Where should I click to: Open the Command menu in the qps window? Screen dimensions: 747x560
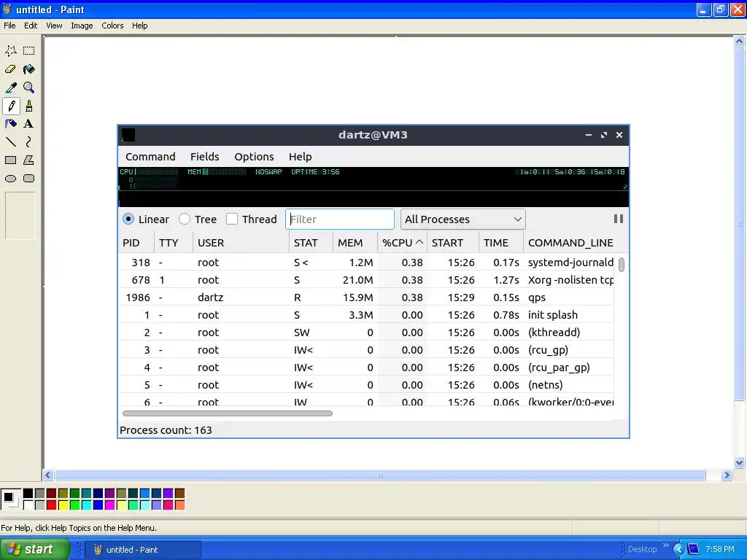150,157
